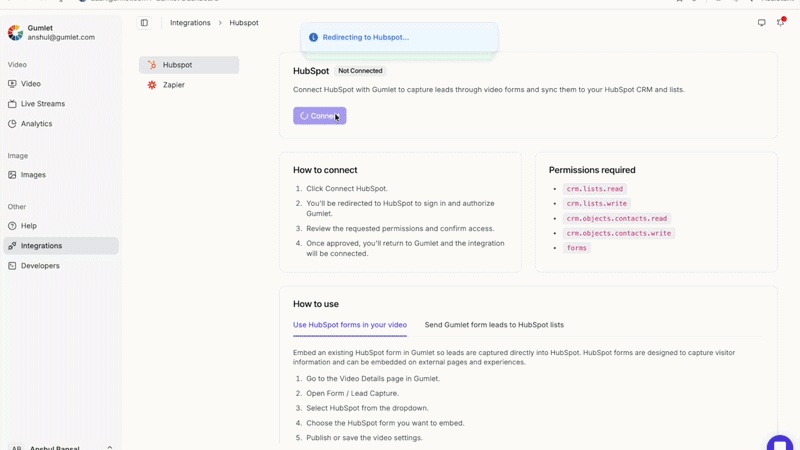Click the Live Streams sidebar icon
Image resolution: width=800 pixels, height=450 pixels.
pos(12,104)
